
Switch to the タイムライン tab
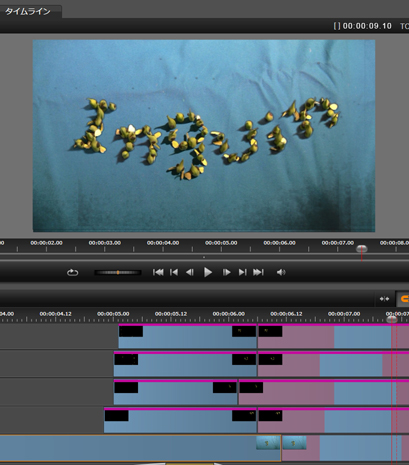coord(28,12)
